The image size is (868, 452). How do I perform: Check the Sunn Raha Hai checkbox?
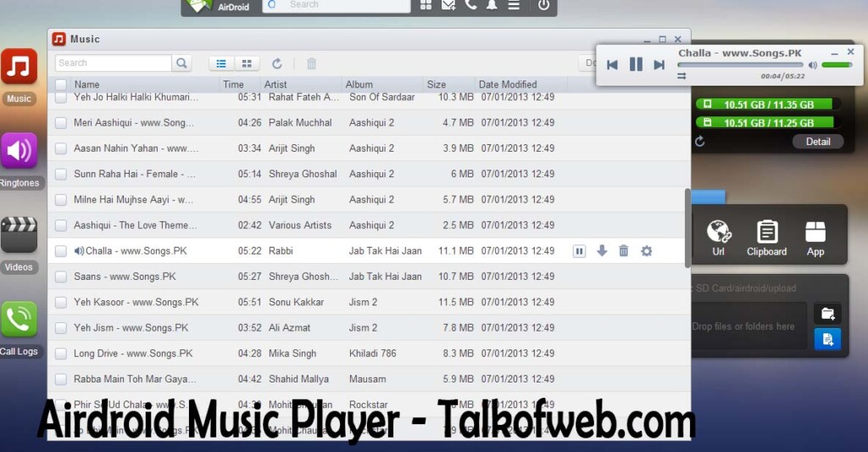(x=61, y=174)
